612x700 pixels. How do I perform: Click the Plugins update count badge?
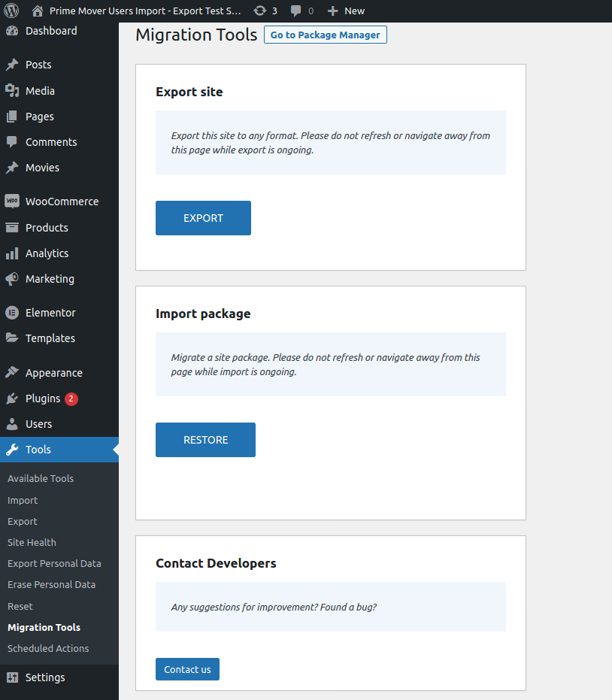click(x=71, y=398)
